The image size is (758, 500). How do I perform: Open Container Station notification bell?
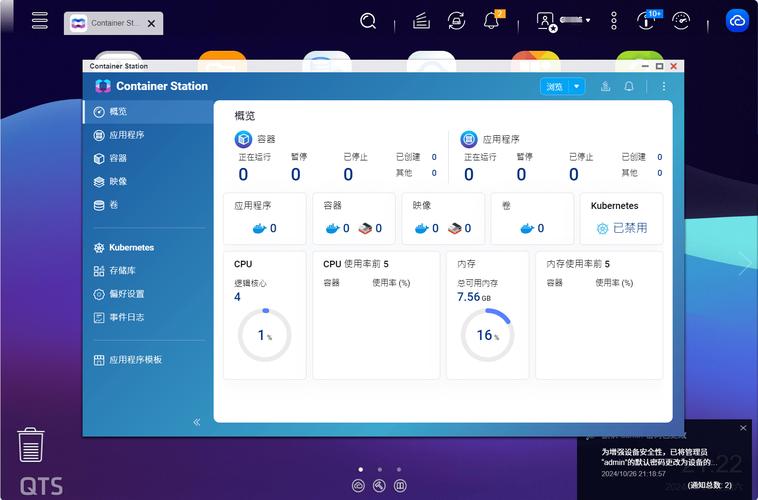click(628, 87)
